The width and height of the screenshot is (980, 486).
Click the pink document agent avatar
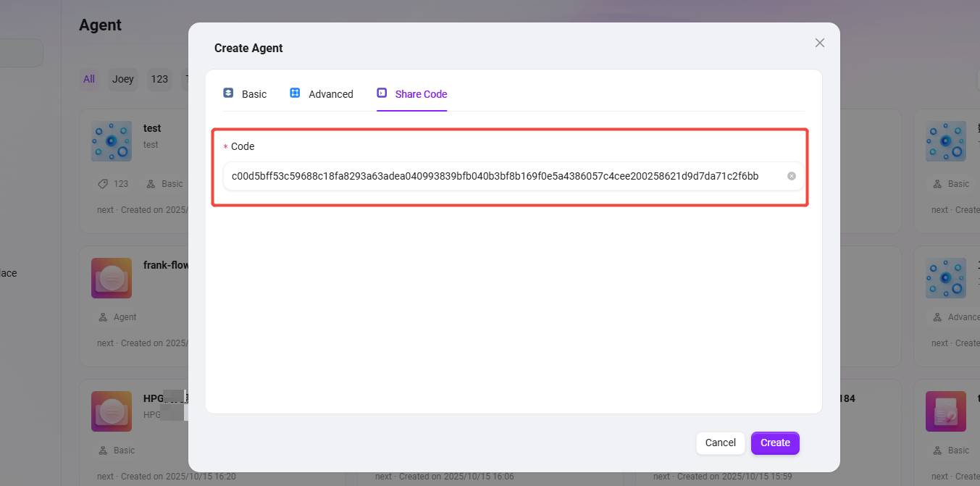tap(946, 411)
